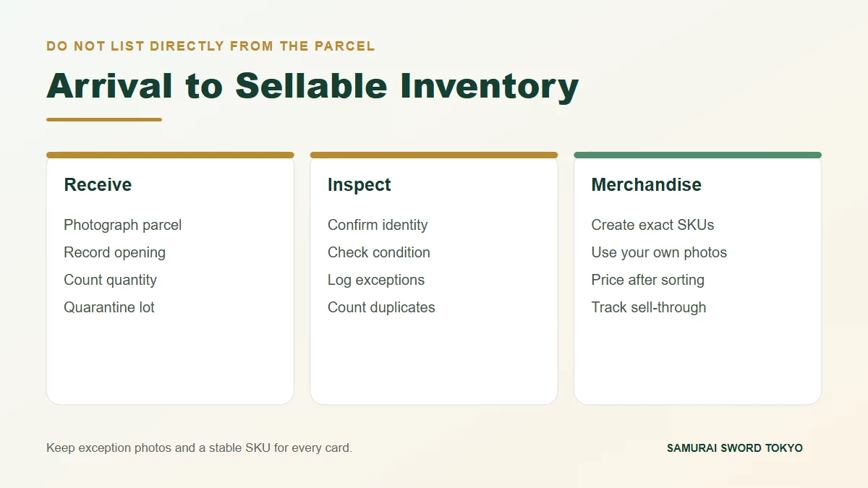Click 'Quarantine lot' text
The image size is (868, 488).
tap(109, 307)
